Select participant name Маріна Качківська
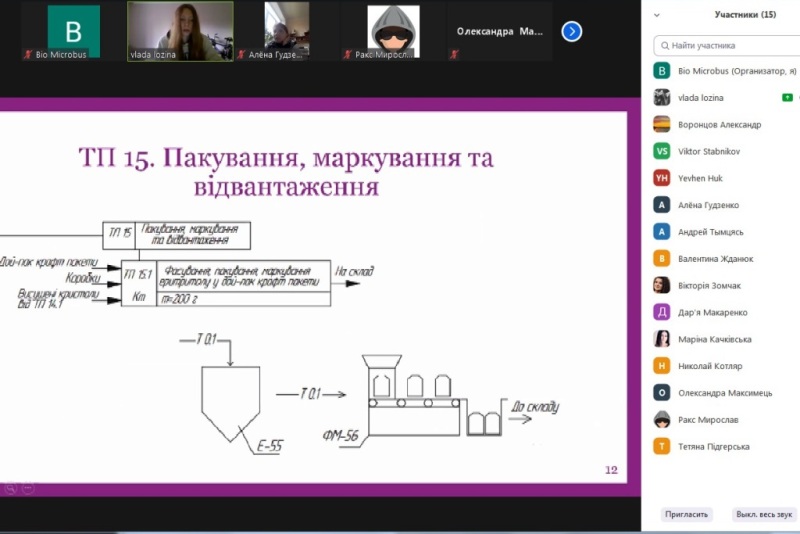The image size is (800, 534). tap(714, 339)
